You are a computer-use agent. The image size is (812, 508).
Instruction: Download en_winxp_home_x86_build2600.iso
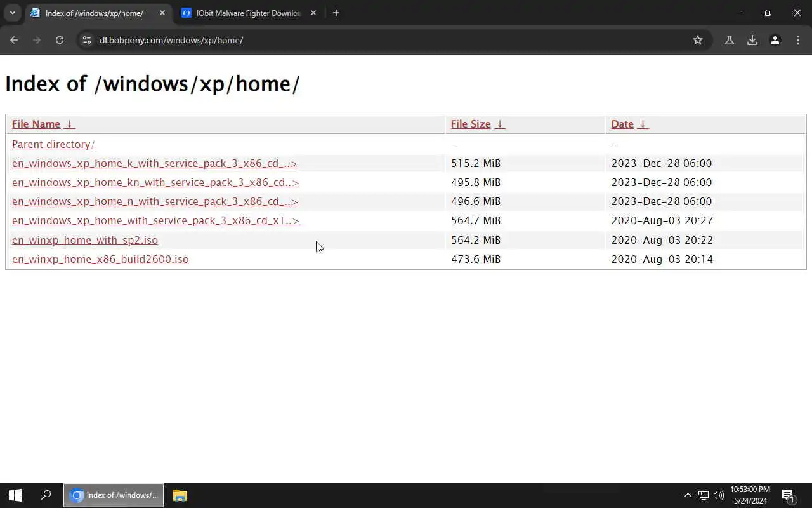click(100, 259)
